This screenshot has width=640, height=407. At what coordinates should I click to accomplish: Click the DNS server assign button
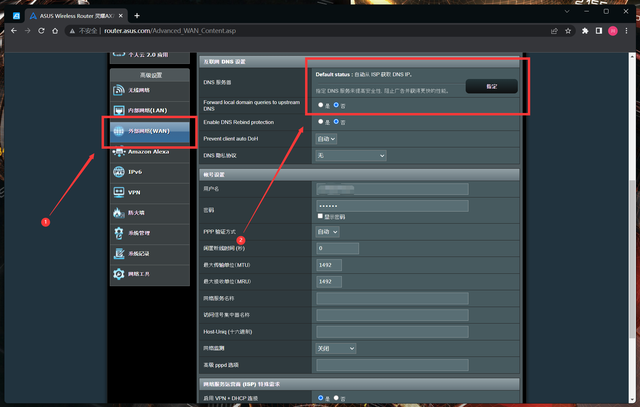coord(491,87)
